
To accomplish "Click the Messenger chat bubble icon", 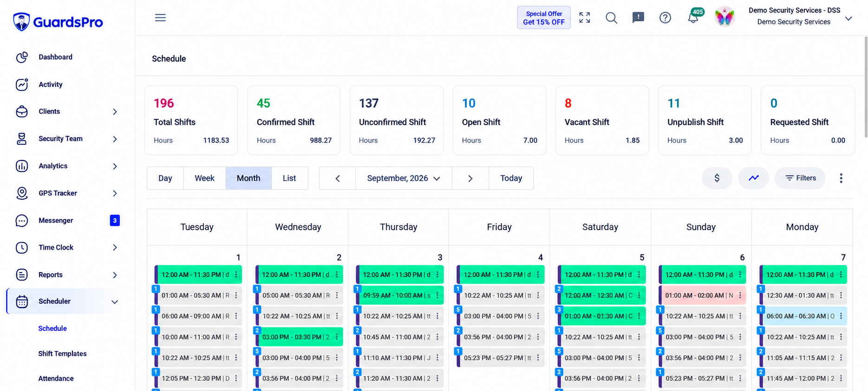I will 22,221.
